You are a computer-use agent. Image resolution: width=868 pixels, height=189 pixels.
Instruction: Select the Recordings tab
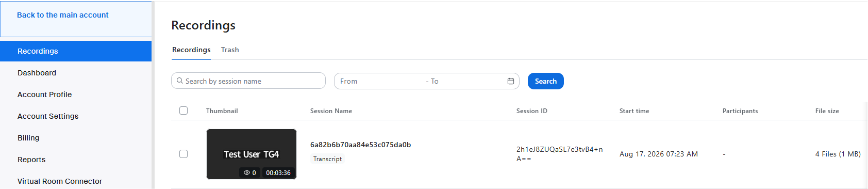click(191, 50)
